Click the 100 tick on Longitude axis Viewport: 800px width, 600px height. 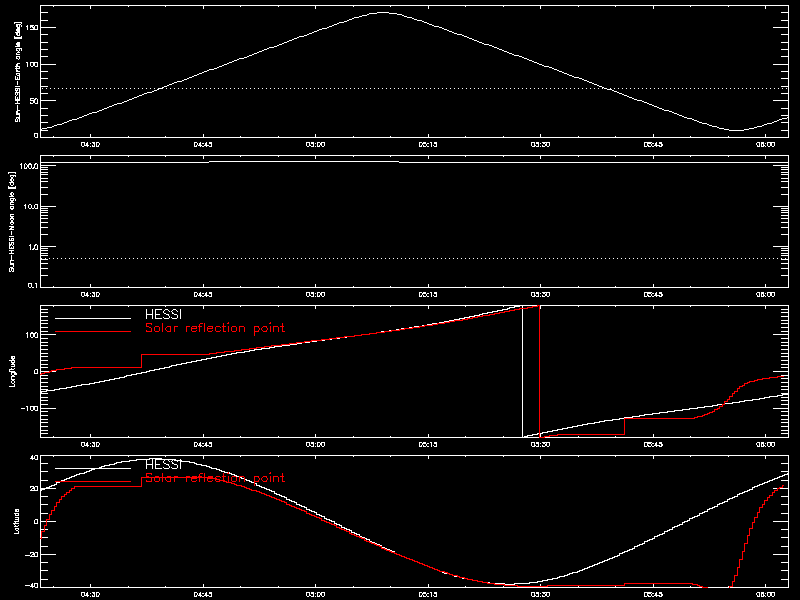33,335
